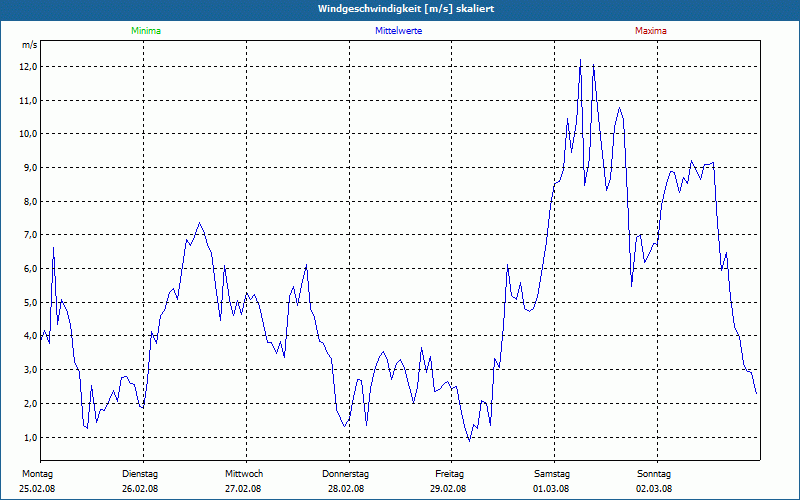
Task: Click the Dienstag day label
Action: pos(140,474)
